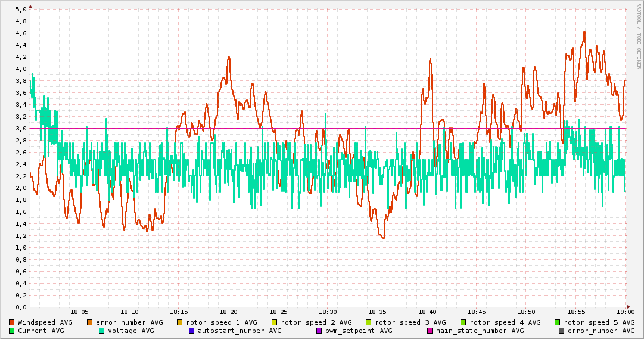Select the rotor speed 5 AVG swatch

(558, 322)
